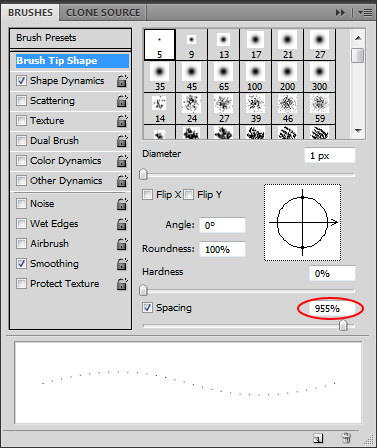Check the Flip Y box
This screenshot has width=377, height=448.
pos(189,194)
